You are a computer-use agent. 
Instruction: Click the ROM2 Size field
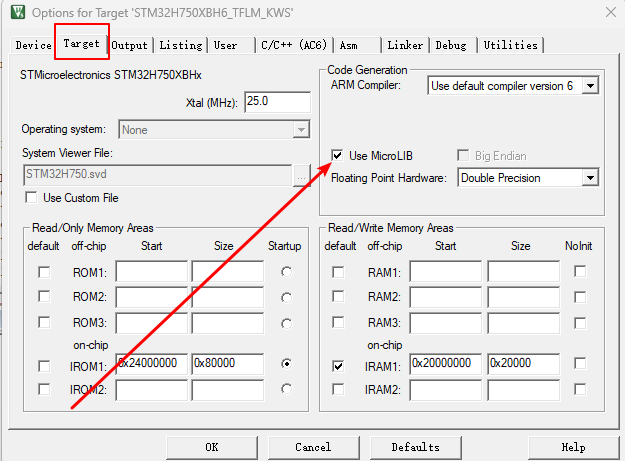[x=228, y=297]
